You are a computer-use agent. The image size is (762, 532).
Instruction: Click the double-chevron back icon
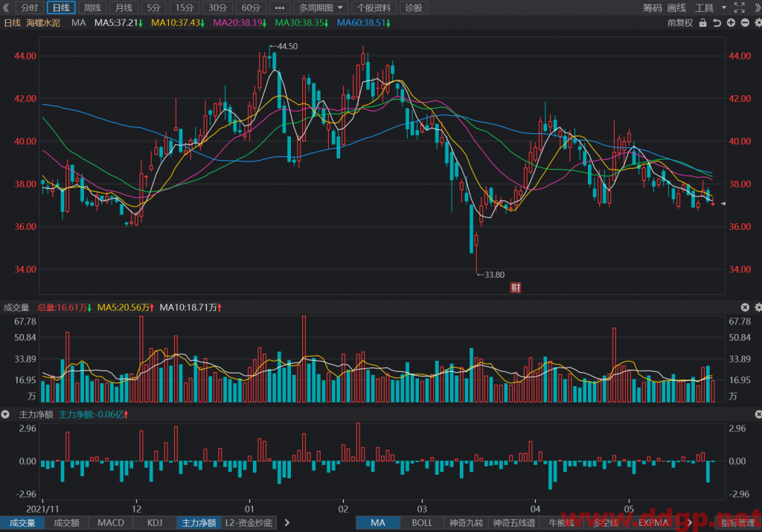coord(6,7)
